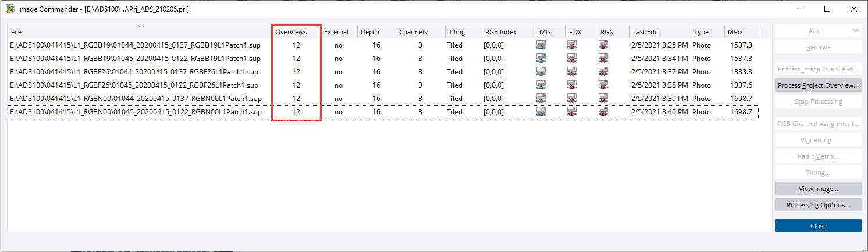Click IMG icon for 01045 RGBF26 file
The height and width of the screenshot is (252, 868).
542,85
